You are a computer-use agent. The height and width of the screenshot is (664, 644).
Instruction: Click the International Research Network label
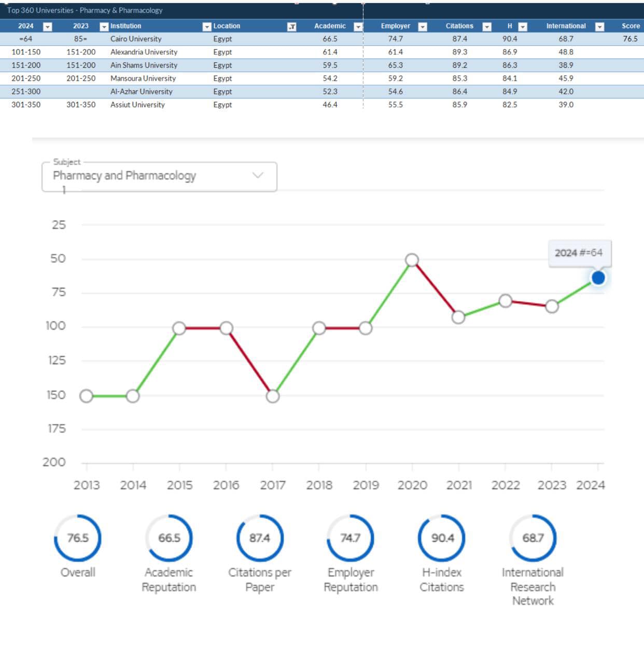coord(533,587)
